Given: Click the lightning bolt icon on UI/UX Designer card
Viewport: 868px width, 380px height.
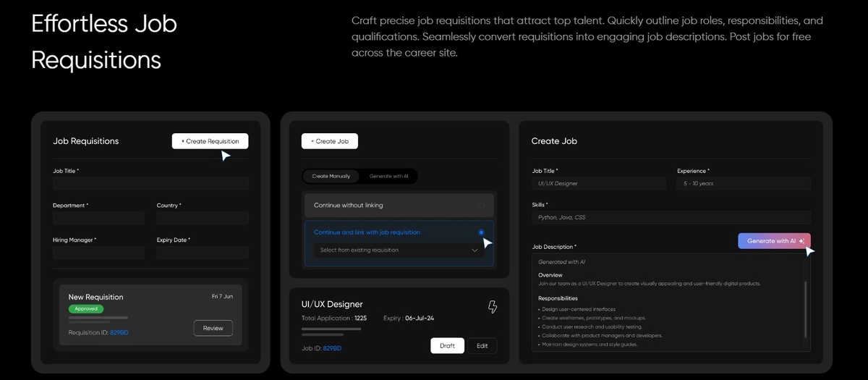Looking at the screenshot, I should point(493,308).
